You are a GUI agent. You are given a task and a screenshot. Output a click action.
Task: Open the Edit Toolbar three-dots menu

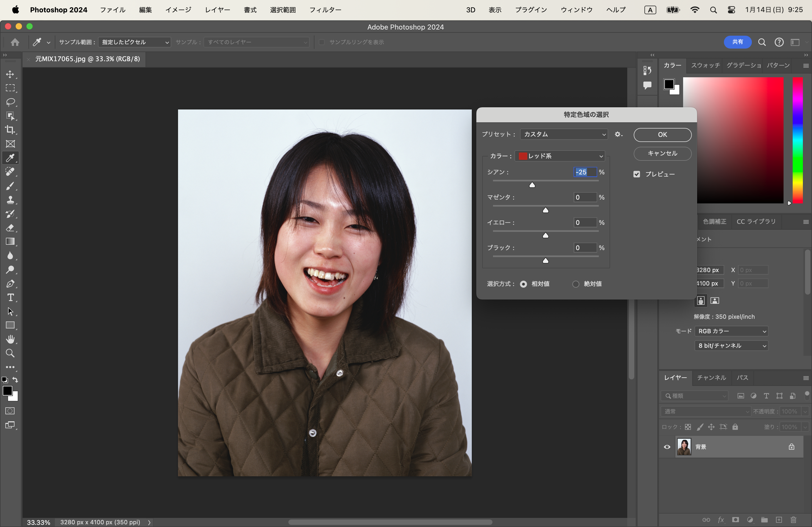tap(10, 367)
